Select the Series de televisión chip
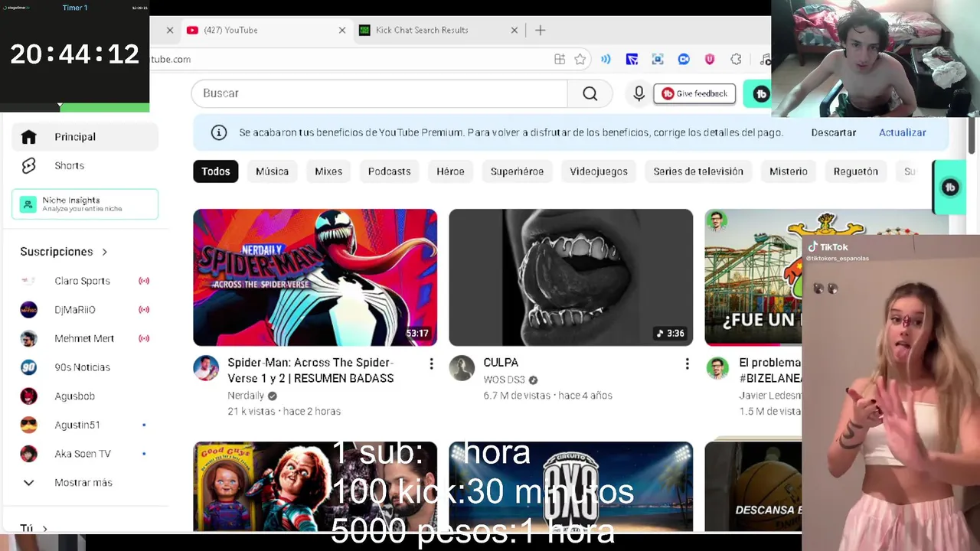Screen dimensions: 980x551 pos(698,171)
